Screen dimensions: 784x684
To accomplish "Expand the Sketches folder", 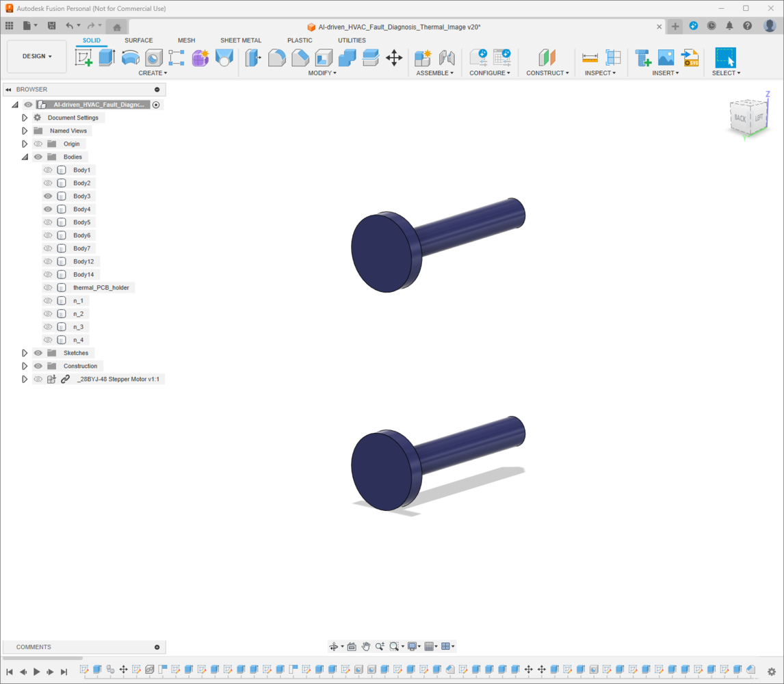I will 25,353.
